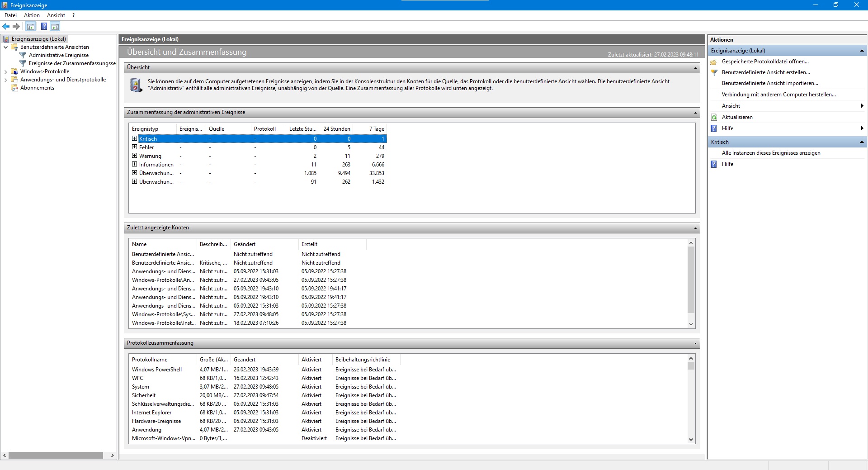Select Administrative Ereignisse in the tree
The image size is (868, 470).
pyautogui.click(x=59, y=55)
